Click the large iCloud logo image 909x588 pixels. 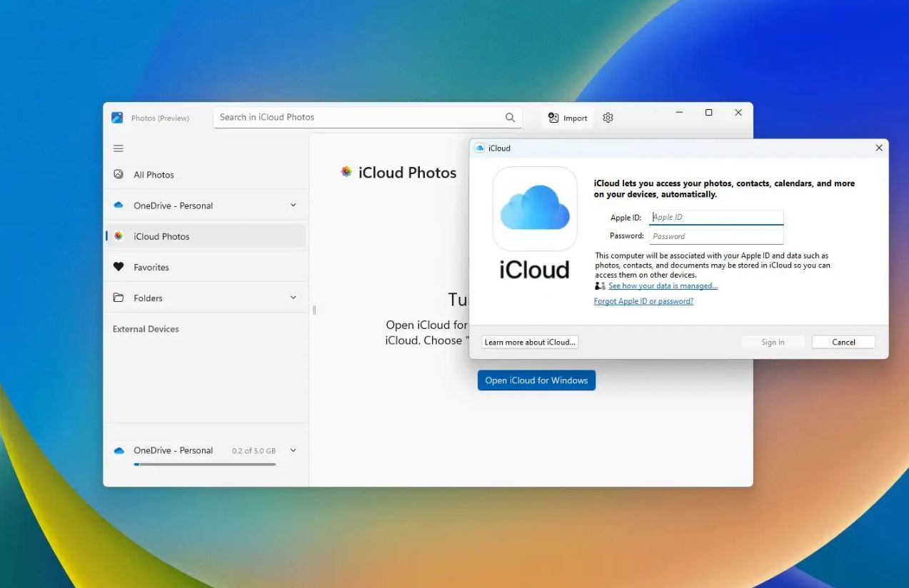[535, 209]
